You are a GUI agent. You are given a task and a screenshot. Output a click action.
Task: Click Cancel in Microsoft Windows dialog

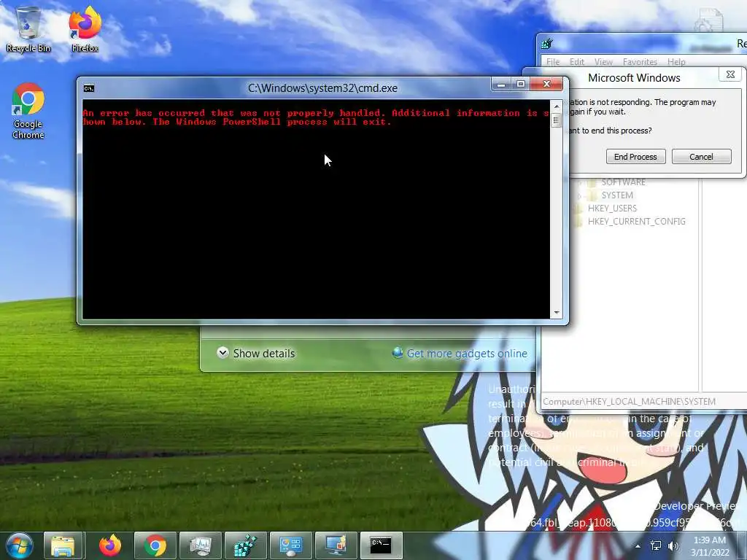701,157
